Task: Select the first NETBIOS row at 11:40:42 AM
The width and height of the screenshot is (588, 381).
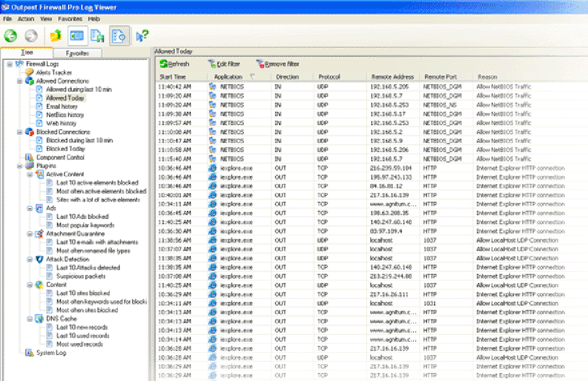Action: click(232, 86)
